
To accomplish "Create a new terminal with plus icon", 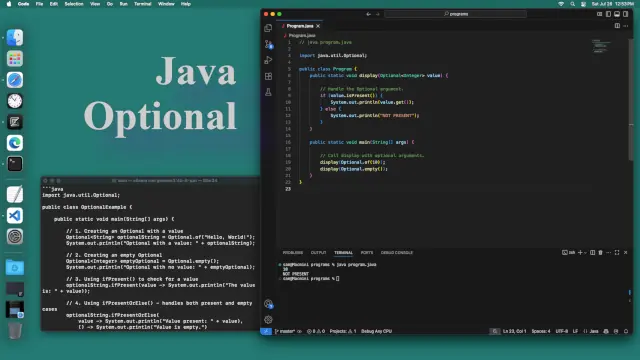I will coord(580,253).
